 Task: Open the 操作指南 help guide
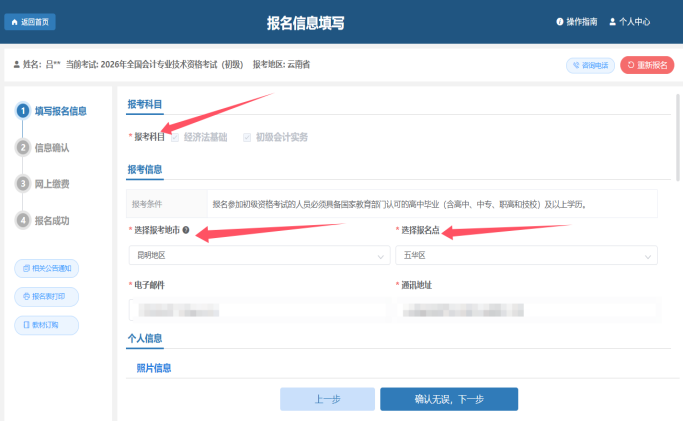576,21
